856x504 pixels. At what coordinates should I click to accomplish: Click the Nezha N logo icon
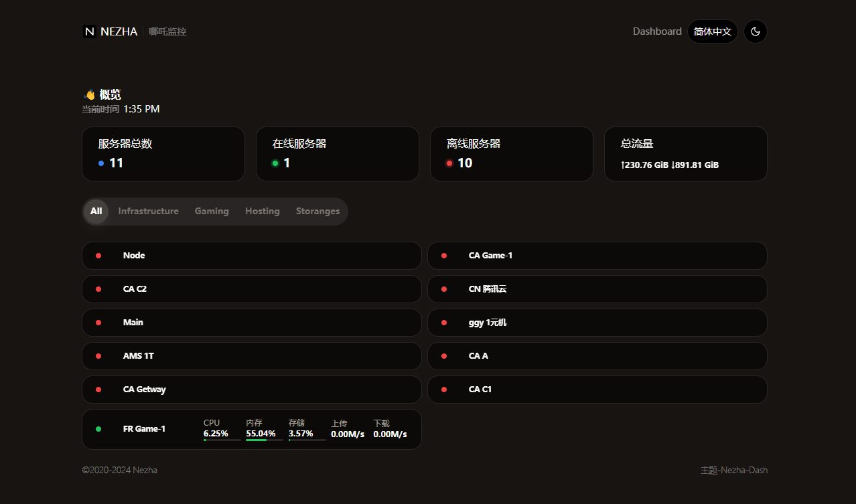click(90, 31)
